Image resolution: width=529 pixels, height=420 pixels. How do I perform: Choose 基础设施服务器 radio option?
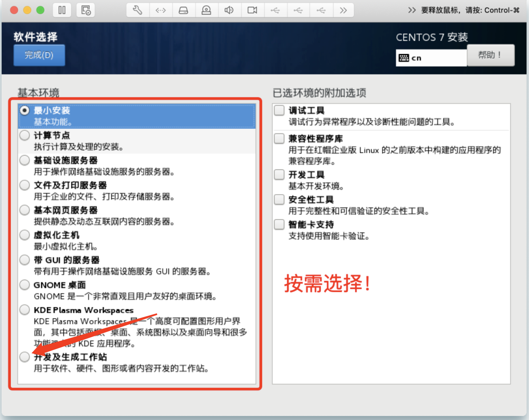25,160
